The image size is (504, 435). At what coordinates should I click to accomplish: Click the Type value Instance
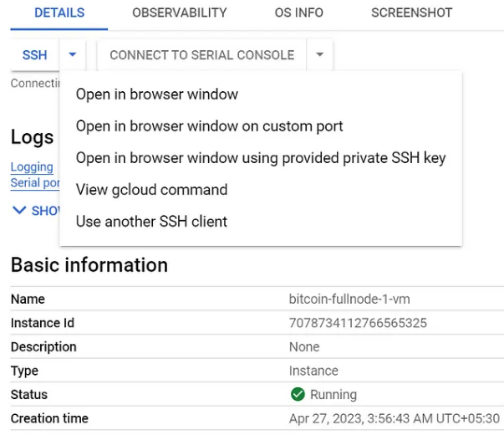click(313, 371)
